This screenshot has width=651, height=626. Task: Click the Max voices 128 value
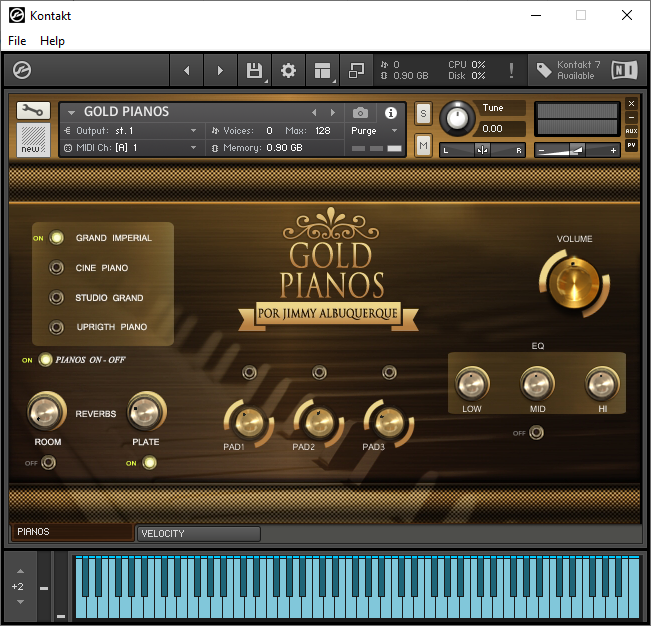coord(323,131)
